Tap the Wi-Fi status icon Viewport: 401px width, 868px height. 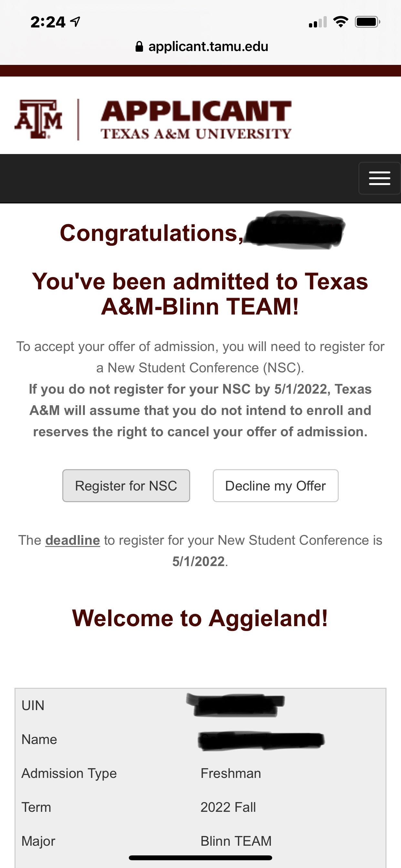tap(340, 22)
